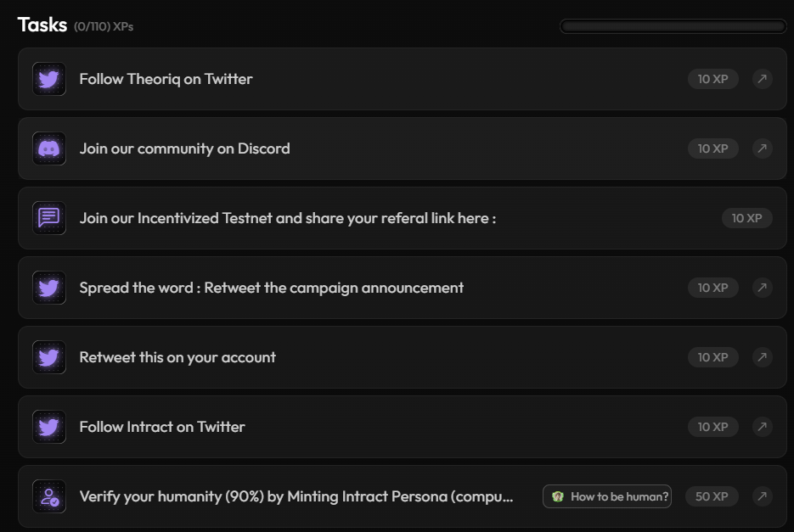Viewport: 794px width, 532px height.
Task: Click persona verify icon beside humanity task
Action: 49,496
